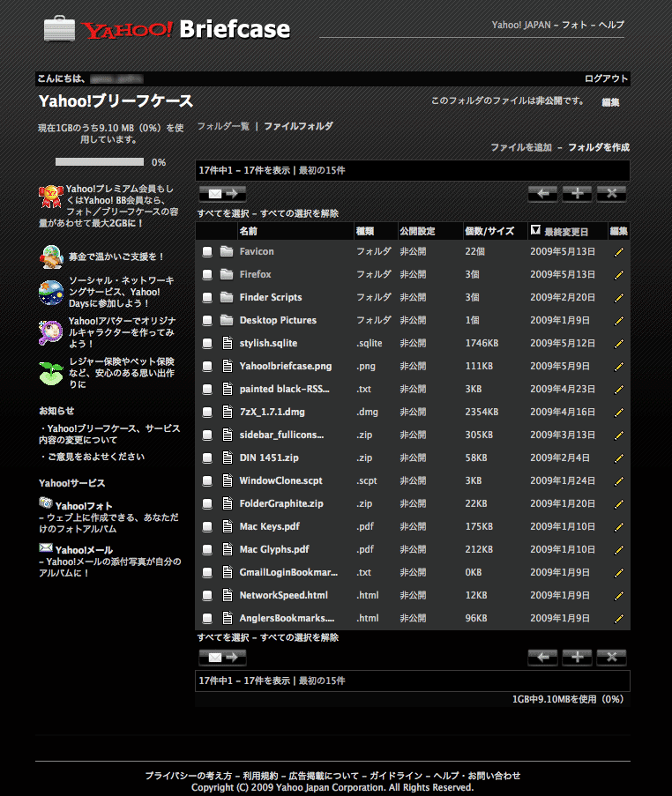Check the Mac Glyphs.pdf checkbox
Viewport: 672px width, 796px height.
[206, 550]
